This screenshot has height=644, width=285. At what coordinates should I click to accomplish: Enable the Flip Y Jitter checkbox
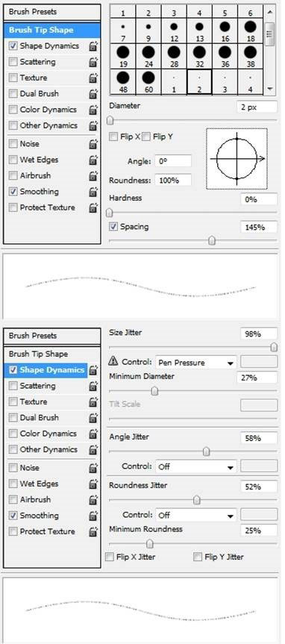point(198,557)
